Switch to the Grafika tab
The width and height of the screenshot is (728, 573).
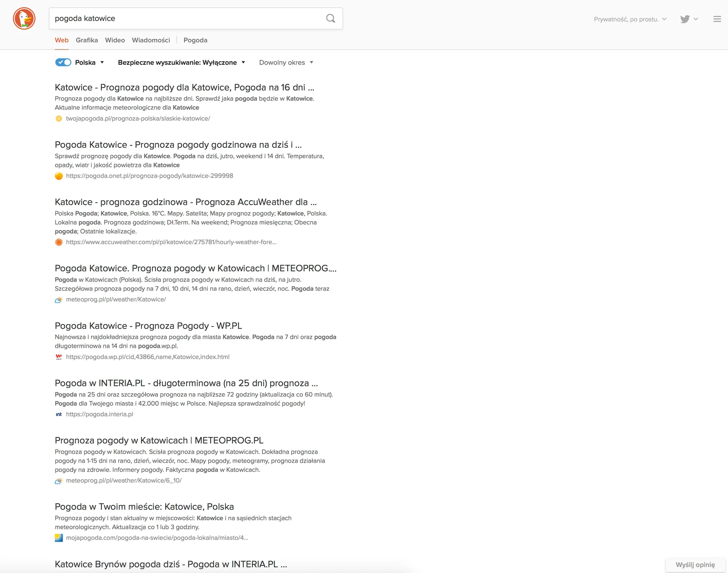(x=87, y=40)
